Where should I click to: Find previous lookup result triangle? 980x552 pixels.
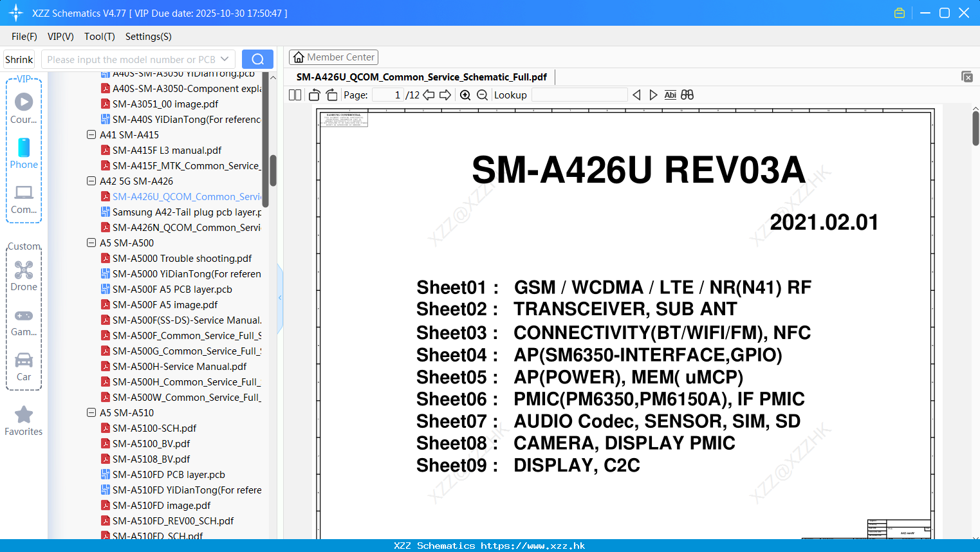coord(636,95)
